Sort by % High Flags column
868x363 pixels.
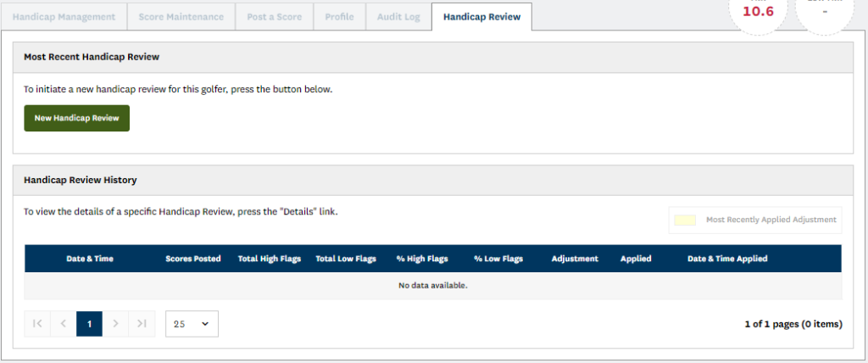coord(422,259)
